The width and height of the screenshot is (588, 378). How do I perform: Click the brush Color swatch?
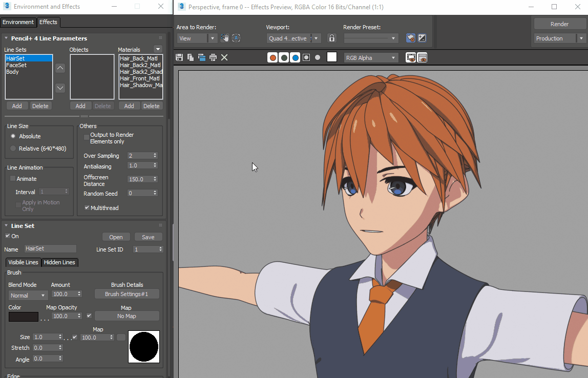point(23,317)
